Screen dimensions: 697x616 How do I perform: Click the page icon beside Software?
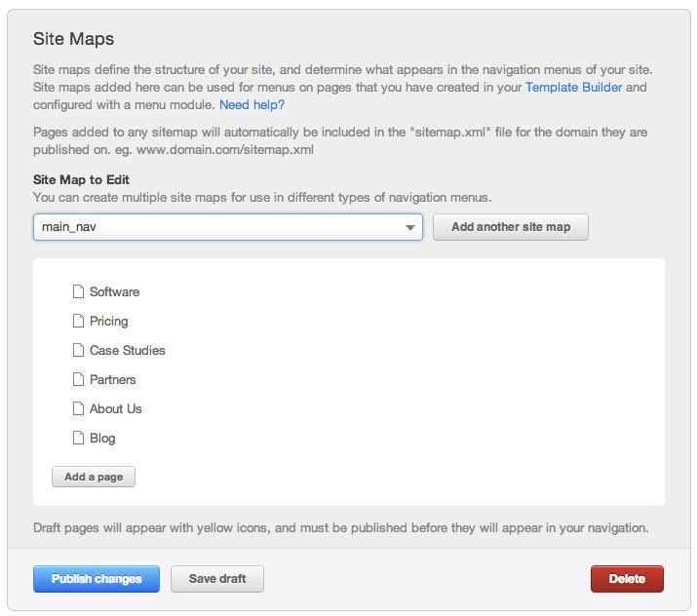click(79, 291)
